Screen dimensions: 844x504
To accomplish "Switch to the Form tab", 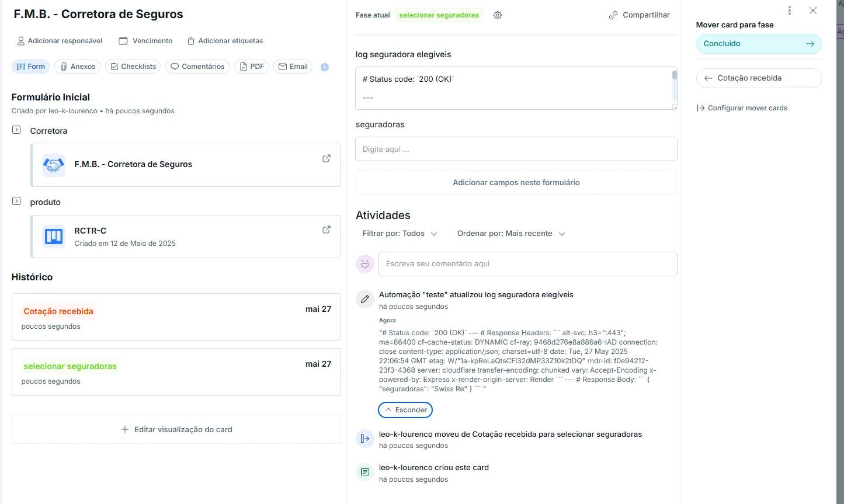I will (30, 67).
